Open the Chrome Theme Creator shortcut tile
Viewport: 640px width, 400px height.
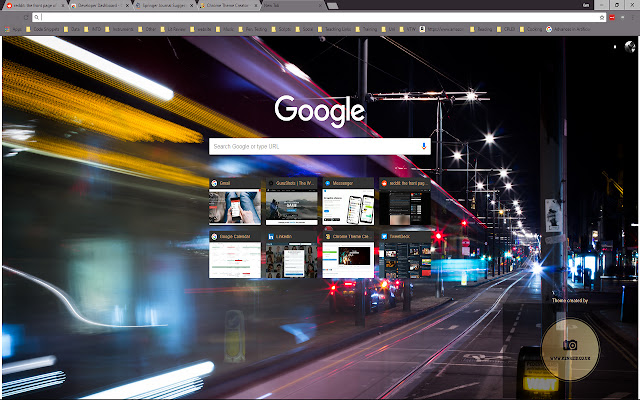348,255
